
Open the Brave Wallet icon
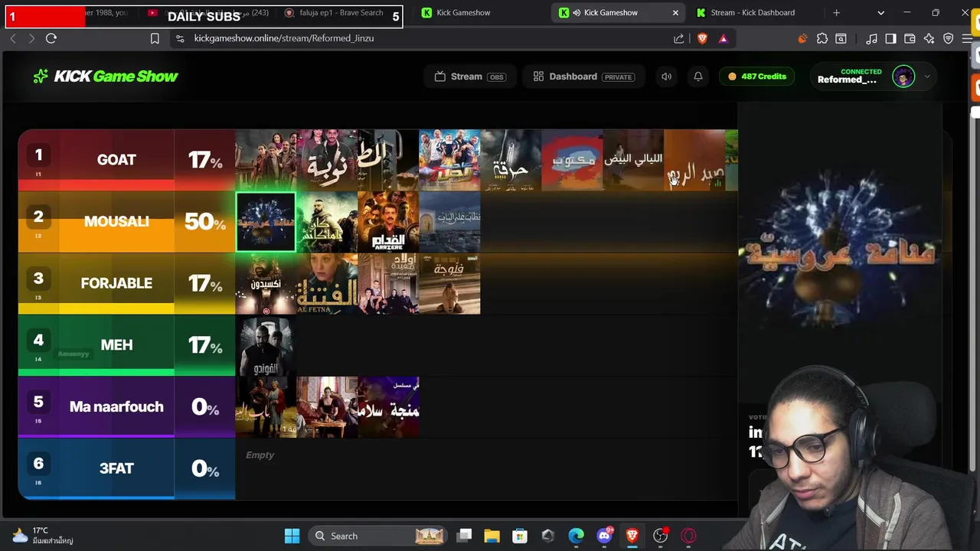click(x=910, y=38)
